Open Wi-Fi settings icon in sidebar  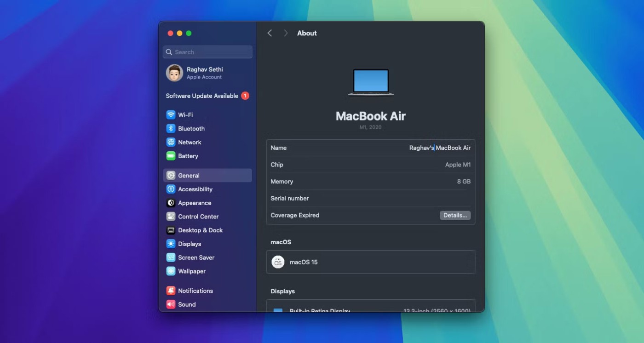pyautogui.click(x=171, y=115)
